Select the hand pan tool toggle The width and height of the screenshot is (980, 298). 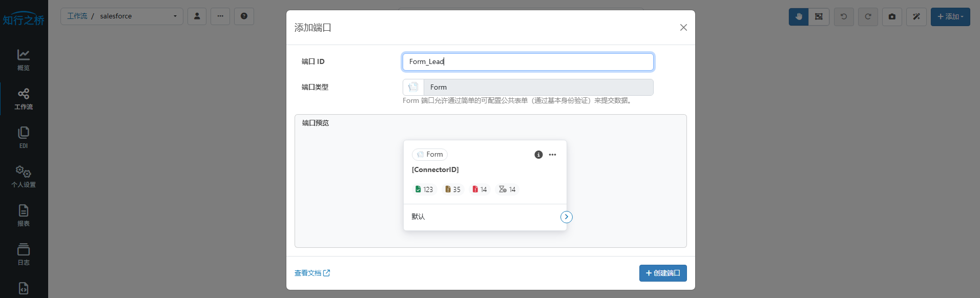coord(798,16)
